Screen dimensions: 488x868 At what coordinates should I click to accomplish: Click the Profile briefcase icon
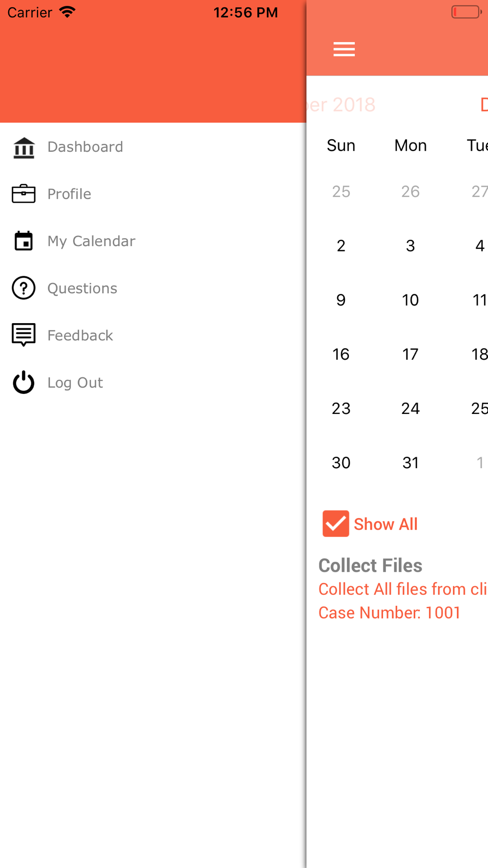pos(23,194)
